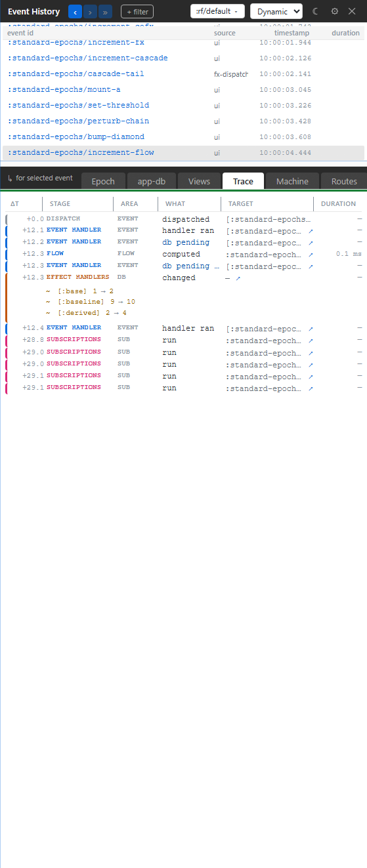Select event :standard-epochs/increment-cascade

183,58
